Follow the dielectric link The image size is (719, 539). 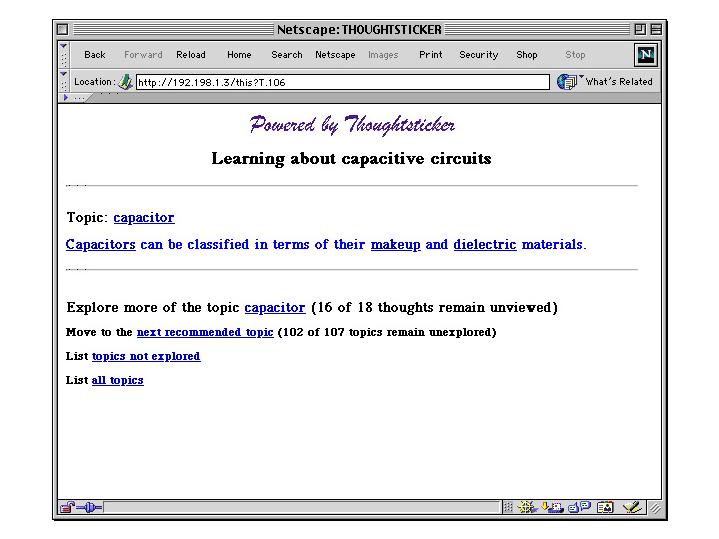click(485, 244)
